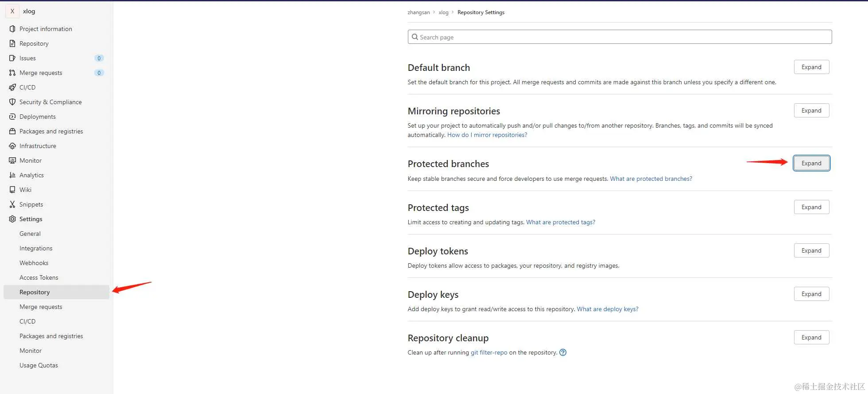This screenshot has width=868, height=394.
Task: Open Security & Compliance menu
Action: pyautogui.click(x=56, y=102)
